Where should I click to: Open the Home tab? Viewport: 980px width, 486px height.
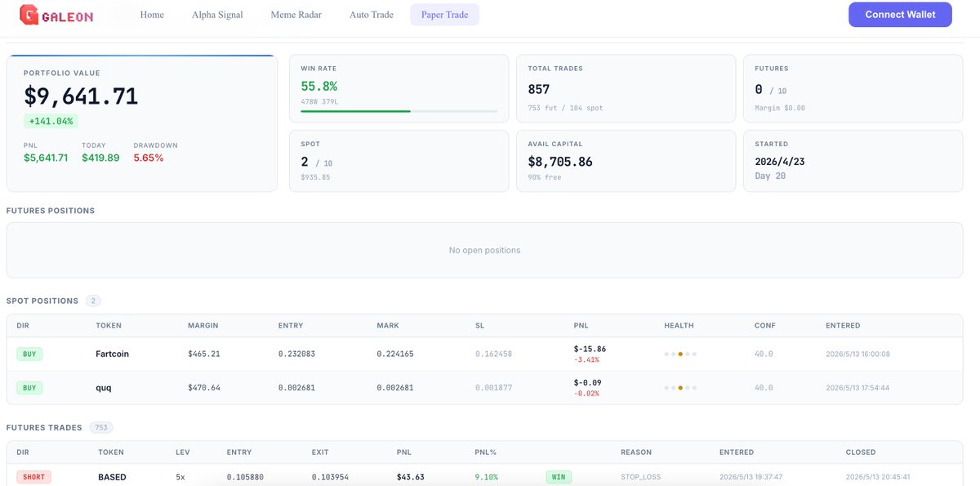click(x=152, y=15)
